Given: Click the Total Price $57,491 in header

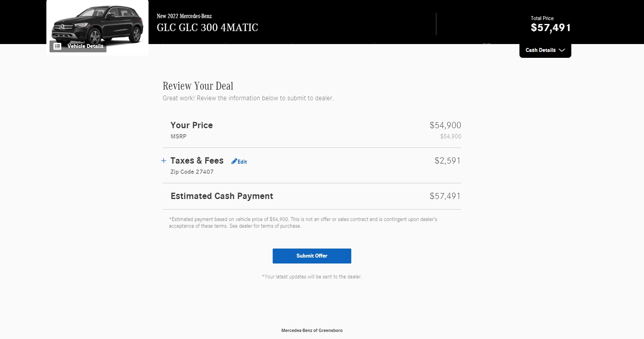Looking at the screenshot, I should coord(550,28).
